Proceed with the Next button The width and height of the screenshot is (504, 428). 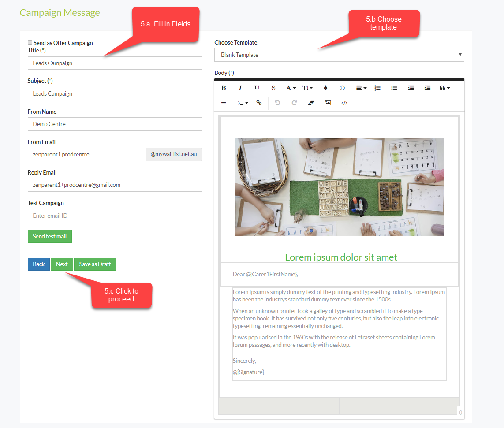pyautogui.click(x=62, y=264)
